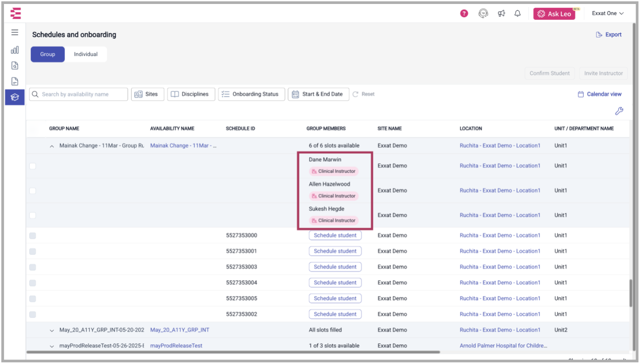This screenshot has height=364, width=641.
Task: Click the horizontal scrollbar under the table
Action: click(233, 352)
